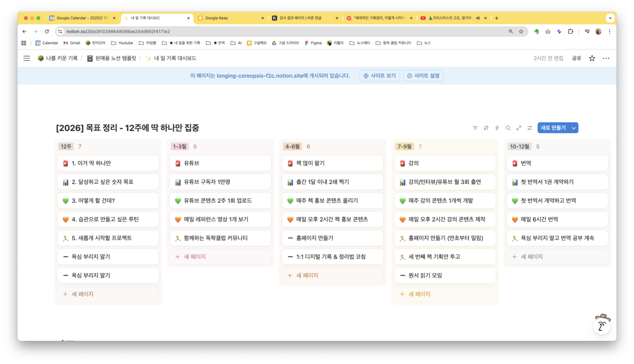Open the page three-dots more menu
The image size is (634, 364).
pos(606,58)
